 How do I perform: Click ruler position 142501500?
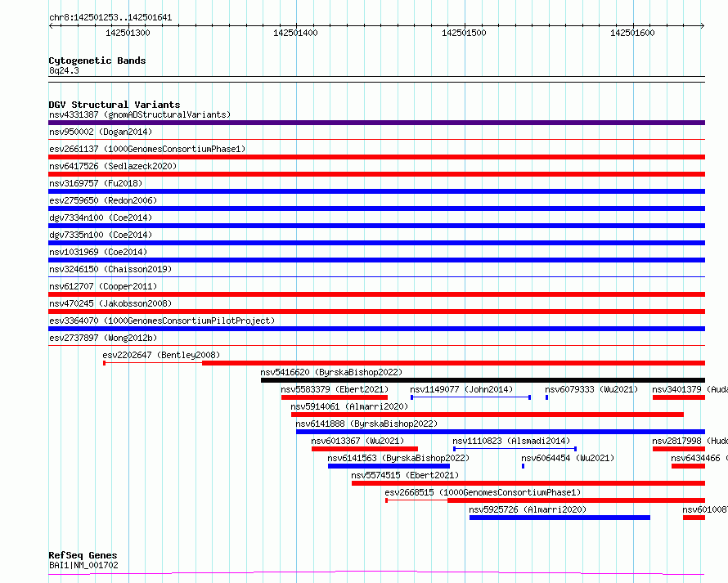tap(465, 33)
